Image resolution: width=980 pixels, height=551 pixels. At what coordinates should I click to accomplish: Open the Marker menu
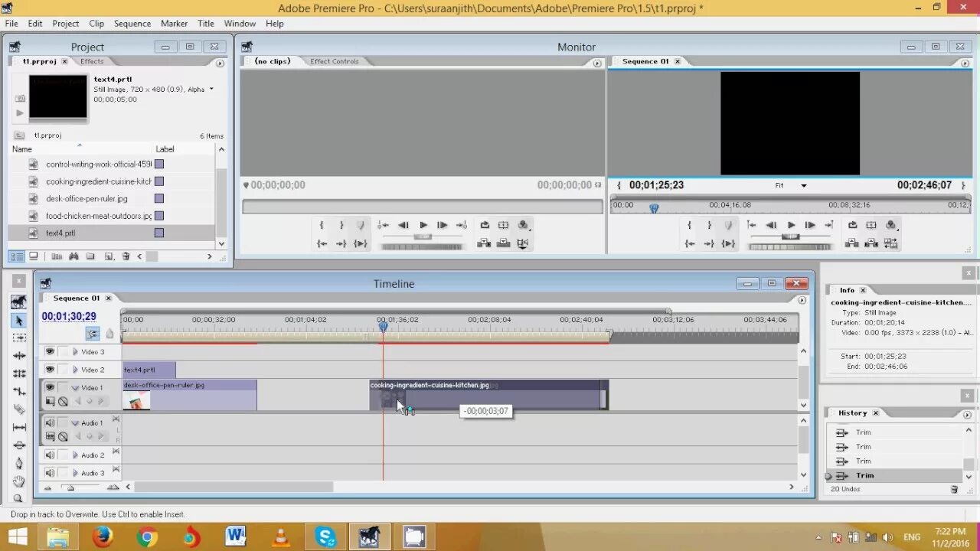175,24
